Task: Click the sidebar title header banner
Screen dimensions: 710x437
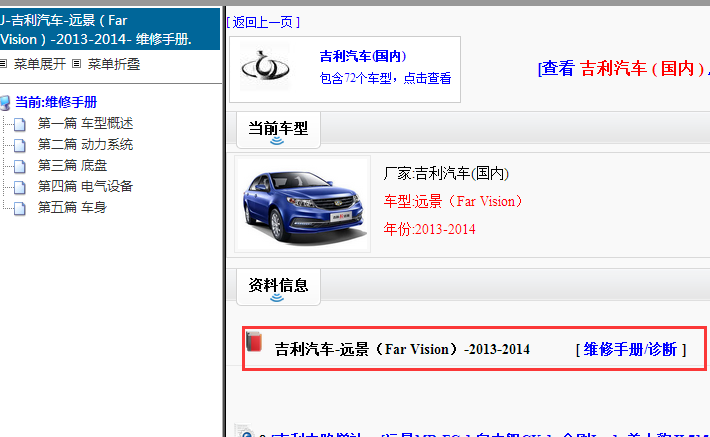Action: [x=110, y=29]
